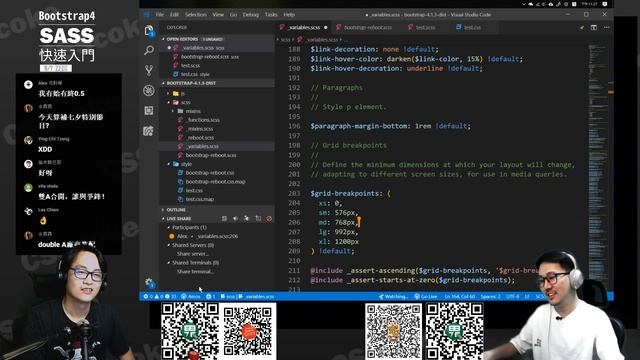Open the Tasks menu

point(271,15)
